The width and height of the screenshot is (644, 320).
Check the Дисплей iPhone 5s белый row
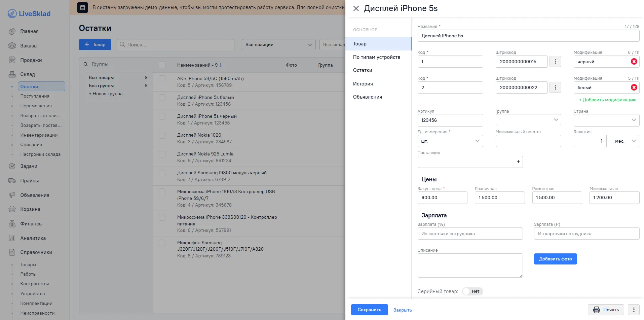162,98
